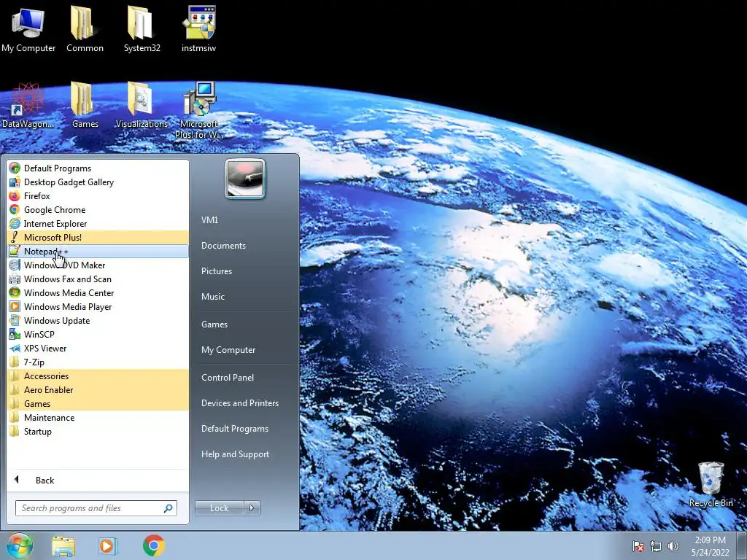Launch WinSCP from Start menu
Viewport: 747px width, 560px height.
(98, 334)
